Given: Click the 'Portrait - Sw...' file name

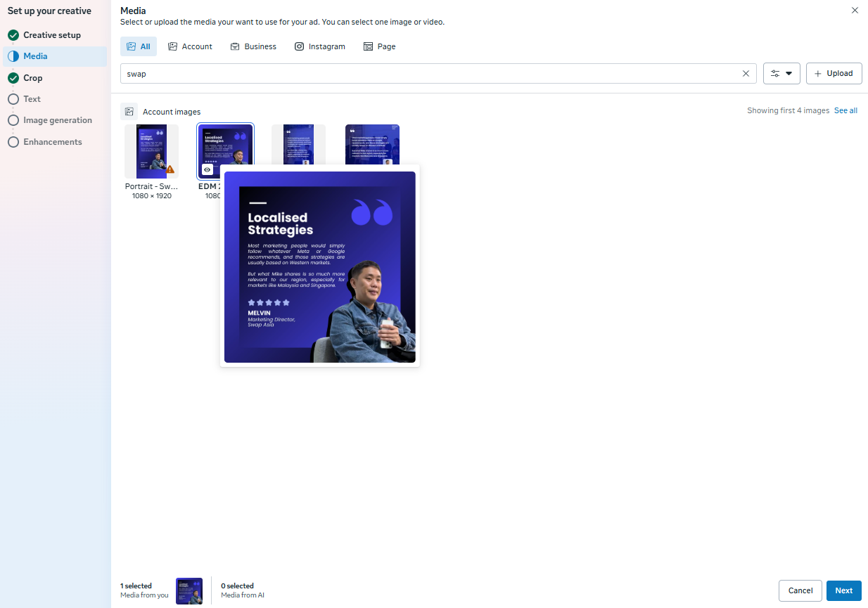Looking at the screenshot, I should pyautogui.click(x=151, y=186).
